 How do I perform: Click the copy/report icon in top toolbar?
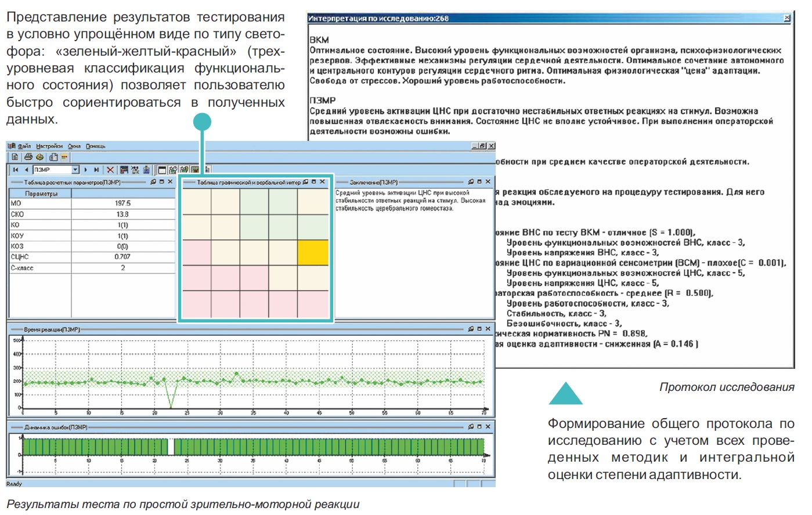[x=53, y=157]
